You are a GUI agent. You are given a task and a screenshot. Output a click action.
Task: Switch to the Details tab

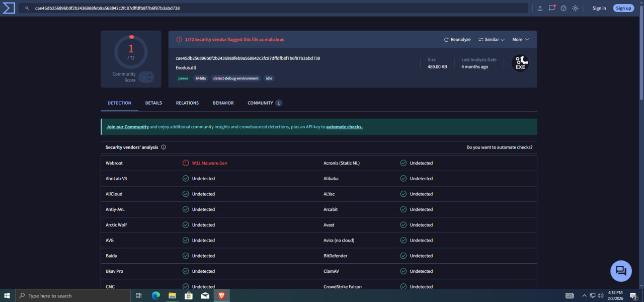pos(153,103)
